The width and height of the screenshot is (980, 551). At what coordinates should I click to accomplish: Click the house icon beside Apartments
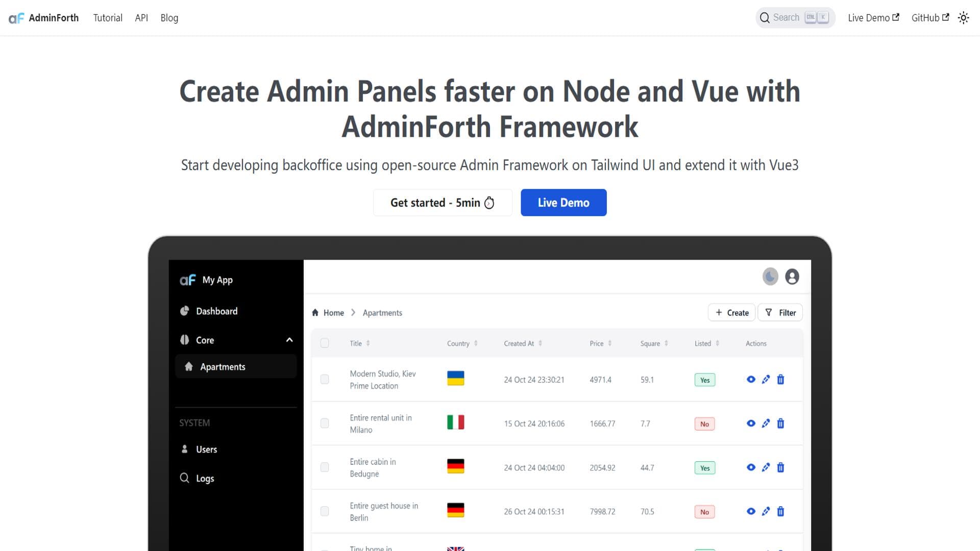point(188,366)
